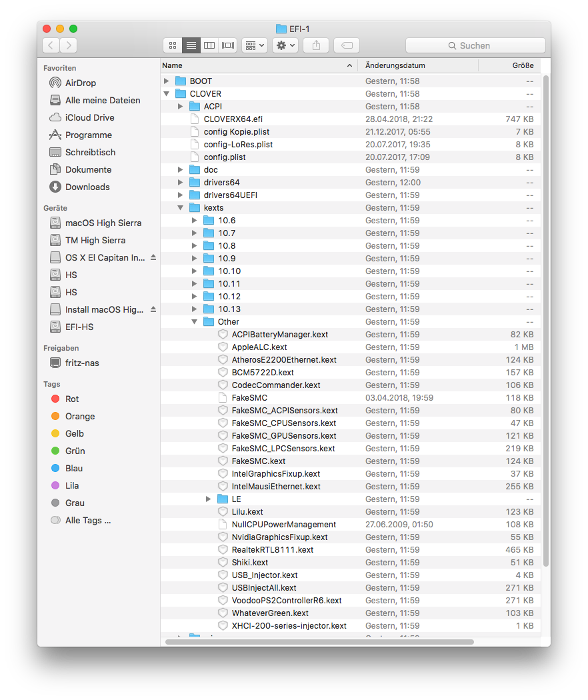Select IntelMausiEthernet.kext

click(351, 487)
